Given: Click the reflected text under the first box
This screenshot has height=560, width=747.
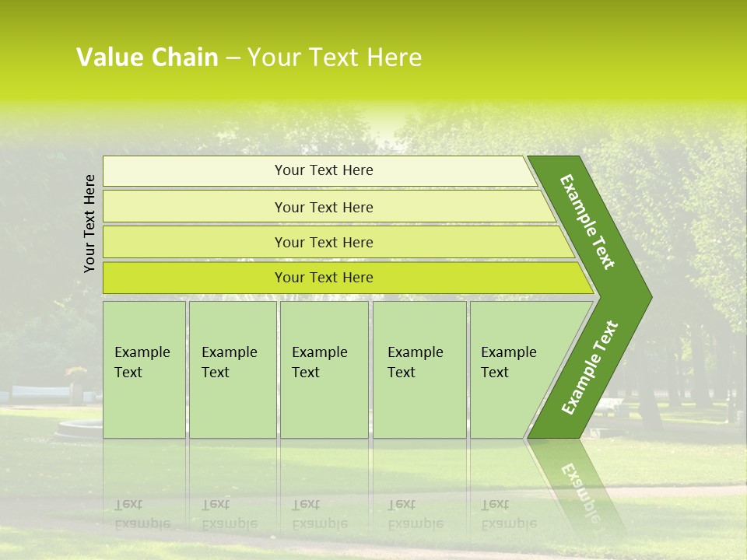Looking at the screenshot, I should tap(142, 514).
